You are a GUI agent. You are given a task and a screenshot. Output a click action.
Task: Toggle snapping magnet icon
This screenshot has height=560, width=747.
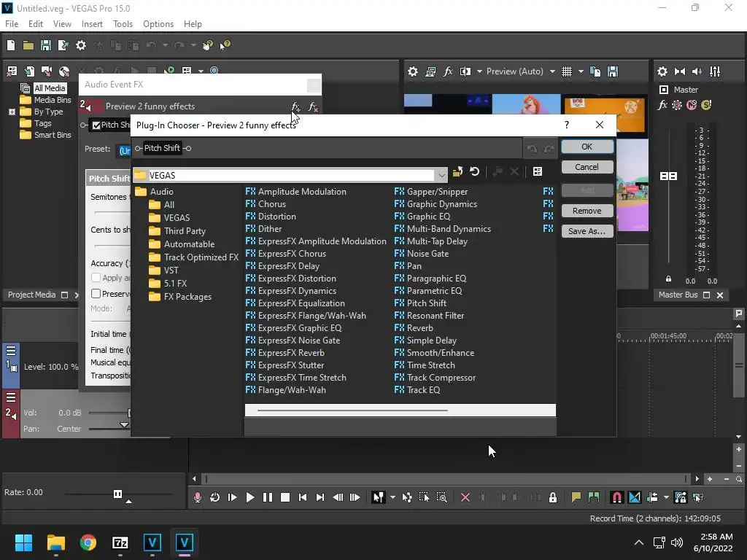point(616,497)
